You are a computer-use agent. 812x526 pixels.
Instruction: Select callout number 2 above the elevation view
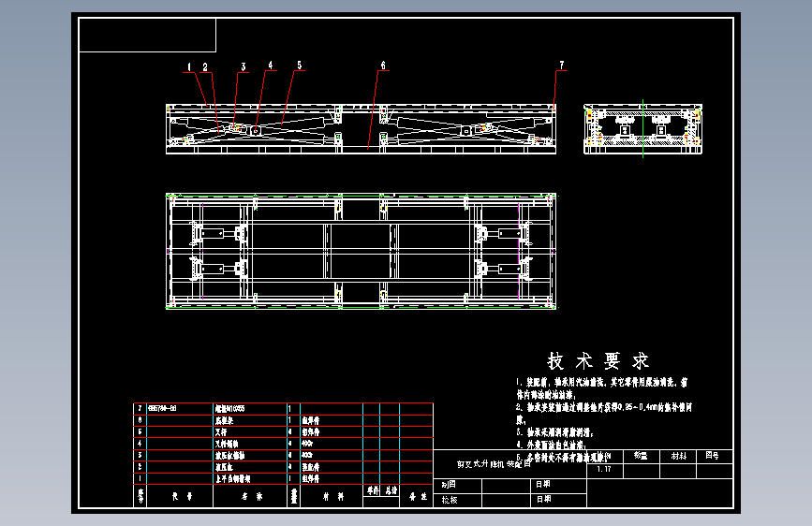click(x=205, y=67)
